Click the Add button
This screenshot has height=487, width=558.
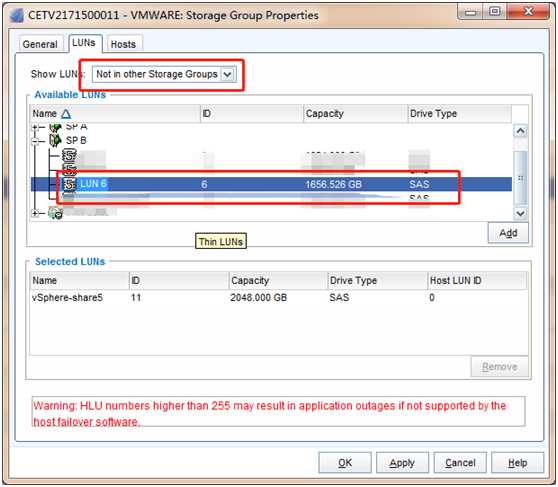click(508, 233)
